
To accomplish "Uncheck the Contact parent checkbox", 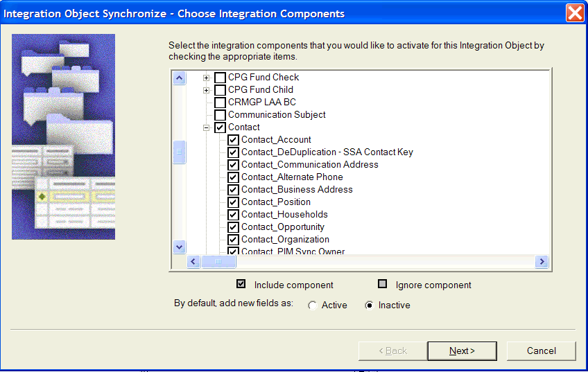I will (x=220, y=127).
